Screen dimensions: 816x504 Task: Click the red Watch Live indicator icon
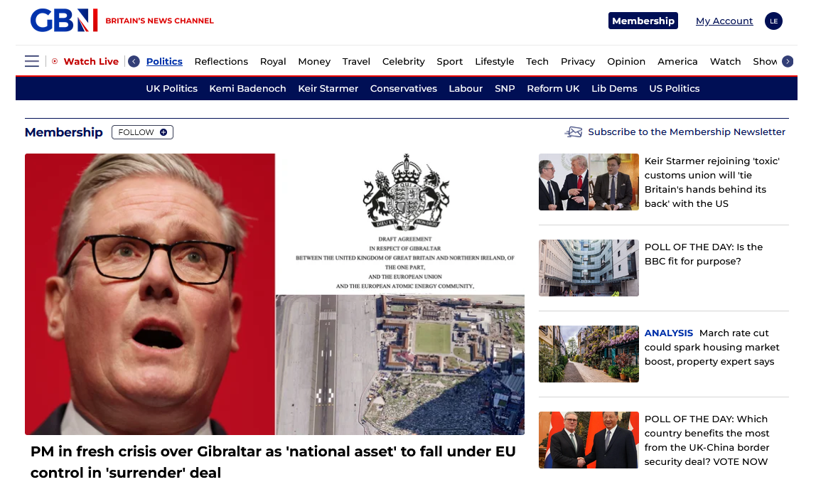point(55,61)
